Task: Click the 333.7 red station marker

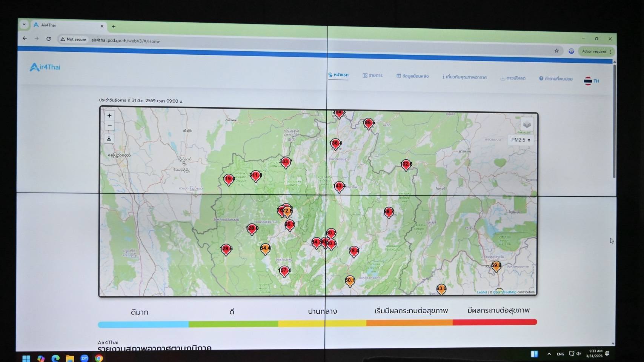Action: coord(286,162)
